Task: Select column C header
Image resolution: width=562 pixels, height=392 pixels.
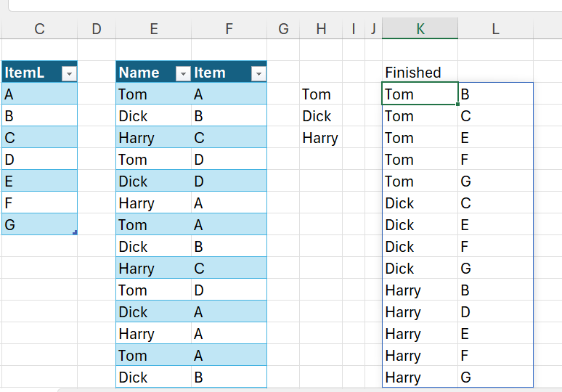Action: (39, 28)
